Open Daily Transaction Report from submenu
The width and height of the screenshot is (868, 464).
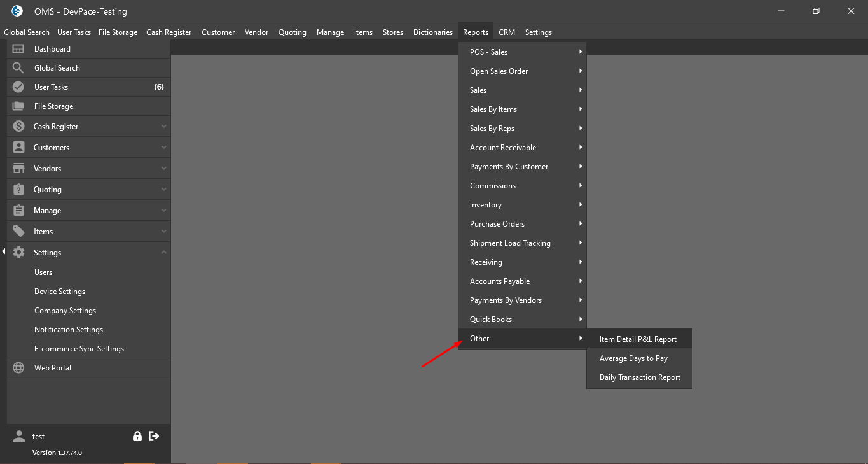tap(640, 377)
